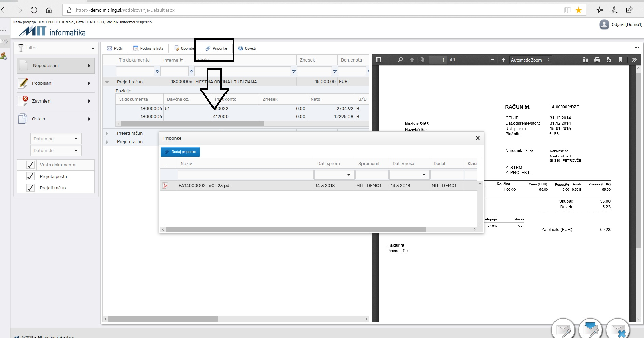Go to browser home icon

(x=49, y=10)
